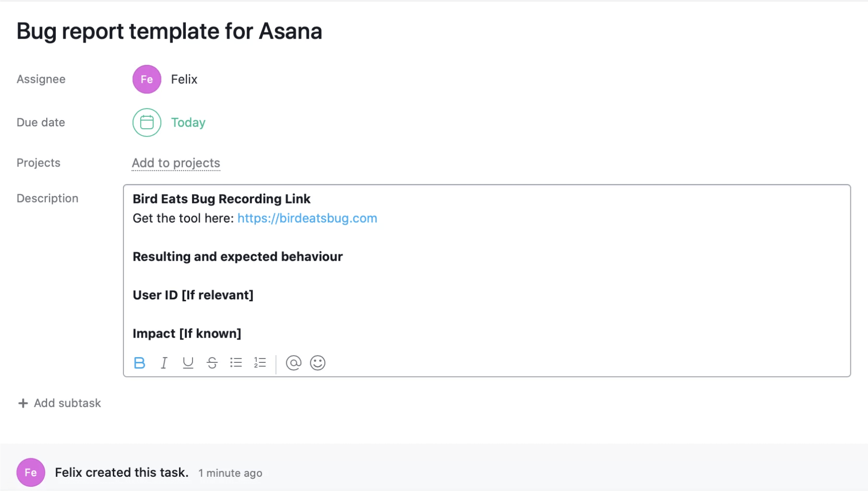Click on the 'Impact [If known]' line
The height and width of the screenshot is (493, 868).
pos(187,334)
